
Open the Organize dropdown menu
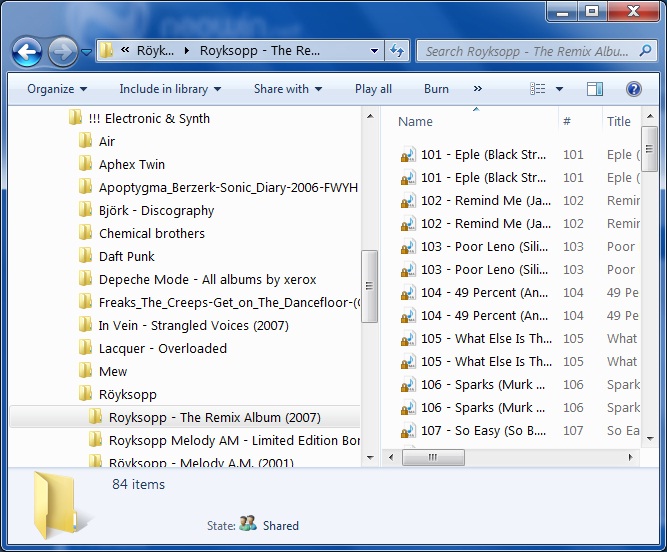(x=57, y=89)
